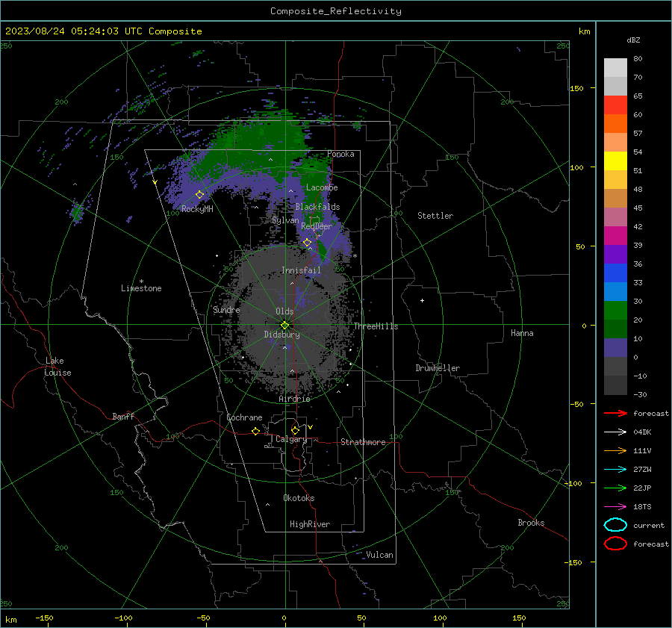Image resolution: width=672 pixels, height=628 pixels.
Task: Pick the top white-gray swatch beside 80
Action: (x=615, y=67)
